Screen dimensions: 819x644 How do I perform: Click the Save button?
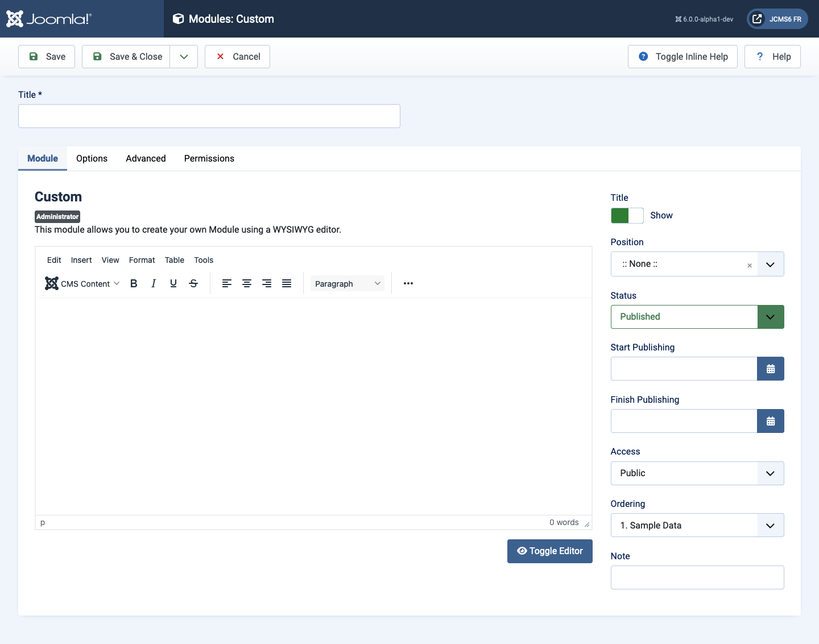(x=47, y=56)
